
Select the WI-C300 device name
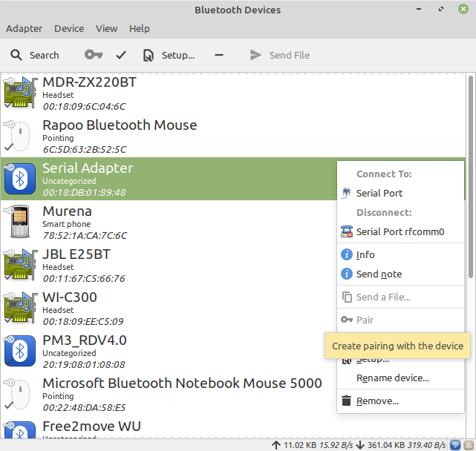point(70,297)
